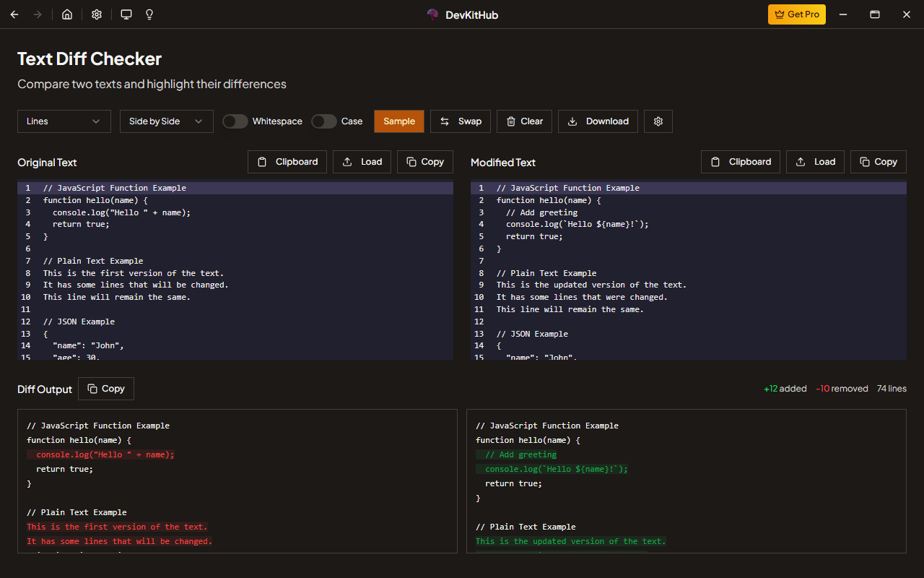This screenshot has height=578, width=924.
Task: Click the '+12 added' stat
Action: click(785, 389)
